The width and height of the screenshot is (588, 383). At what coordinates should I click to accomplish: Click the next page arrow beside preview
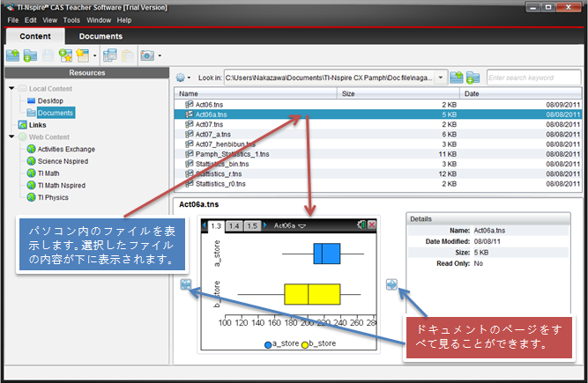click(391, 284)
